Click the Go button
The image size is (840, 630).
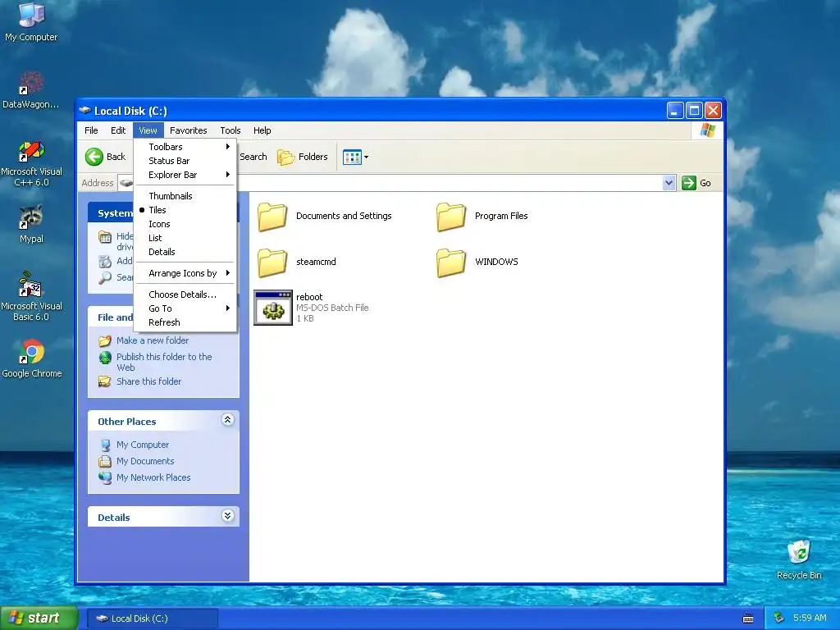696,183
